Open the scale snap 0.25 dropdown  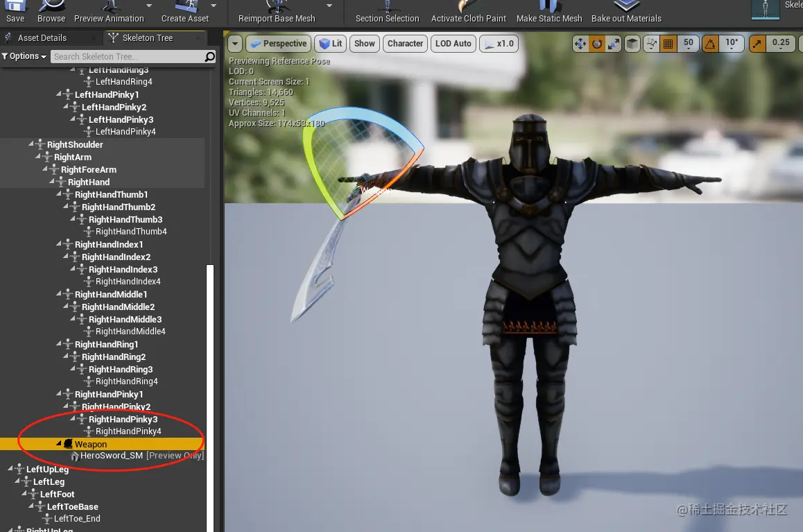click(x=781, y=44)
